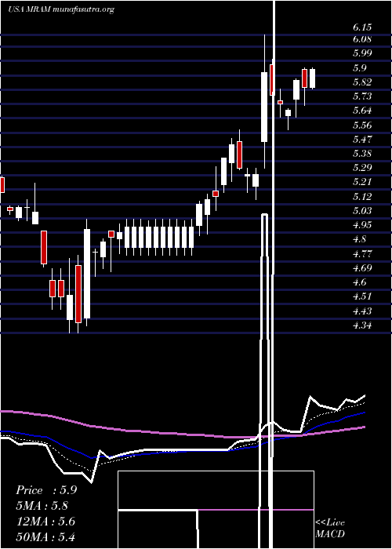Click the 4.77 price axis label
Image resolution: width=392 pixels, height=549 pixels.
[362, 253]
